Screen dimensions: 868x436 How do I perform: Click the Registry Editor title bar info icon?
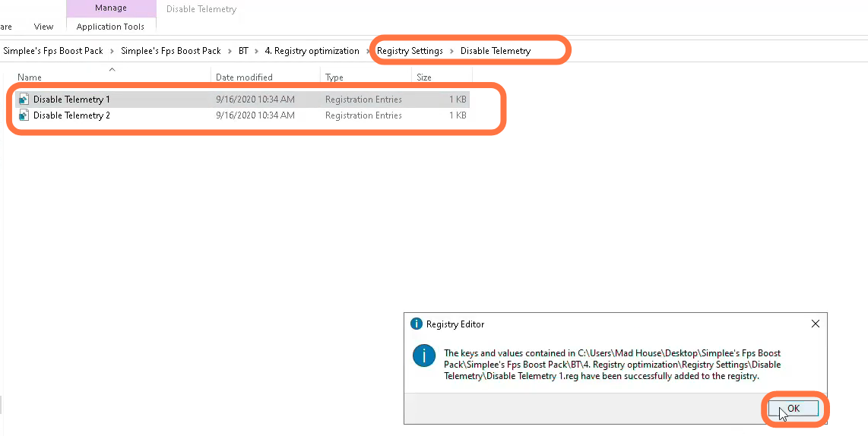416,324
